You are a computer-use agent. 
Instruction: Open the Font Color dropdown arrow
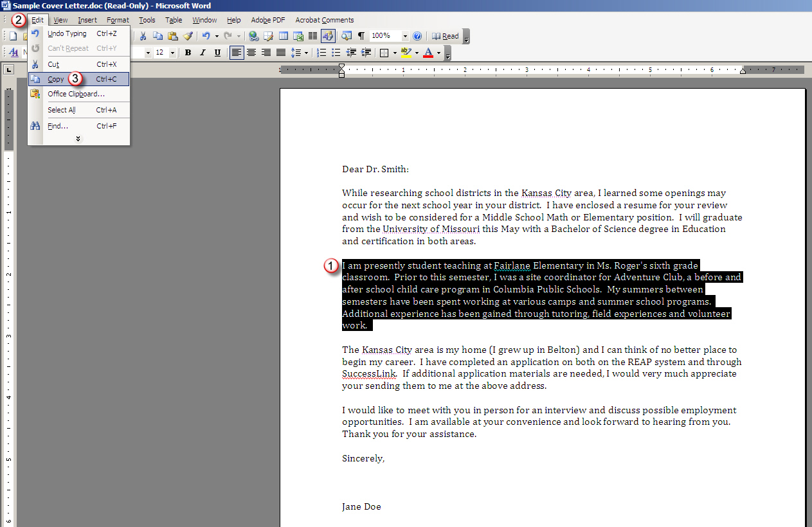click(439, 53)
